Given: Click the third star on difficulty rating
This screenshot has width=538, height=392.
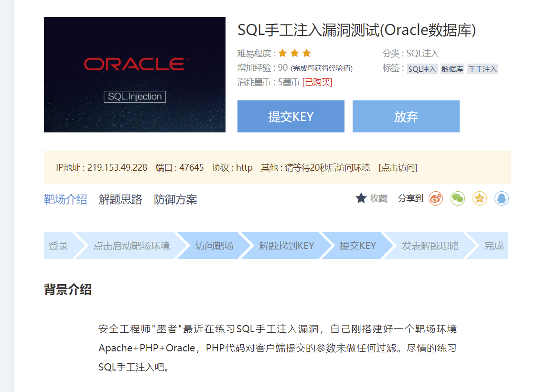Looking at the screenshot, I should coord(307,53).
